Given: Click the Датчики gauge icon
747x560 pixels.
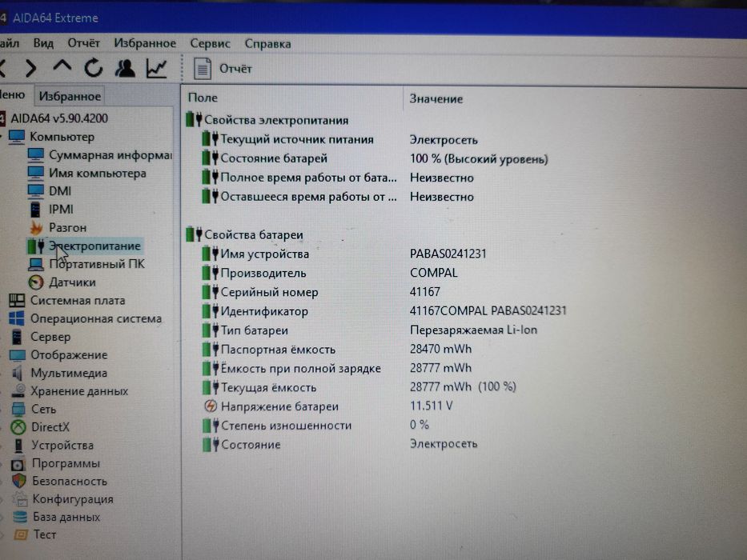Looking at the screenshot, I should pyautogui.click(x=36, y=282).
